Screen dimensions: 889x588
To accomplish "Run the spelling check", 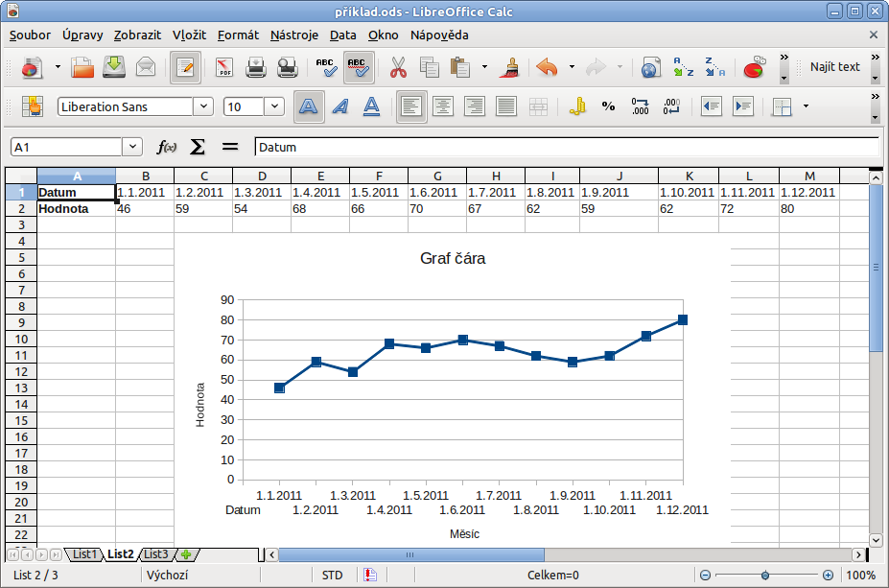I will click(x=326, y=67).
